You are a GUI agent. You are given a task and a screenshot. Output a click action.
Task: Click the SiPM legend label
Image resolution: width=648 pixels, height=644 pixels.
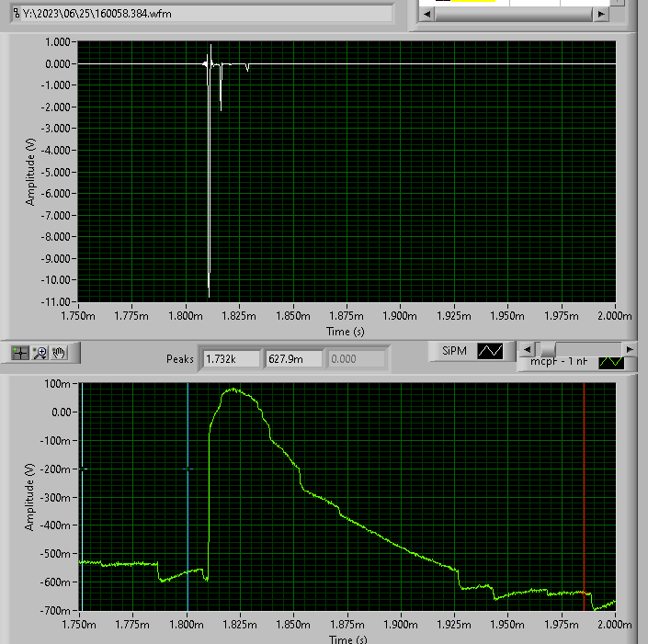pos(454,351)
